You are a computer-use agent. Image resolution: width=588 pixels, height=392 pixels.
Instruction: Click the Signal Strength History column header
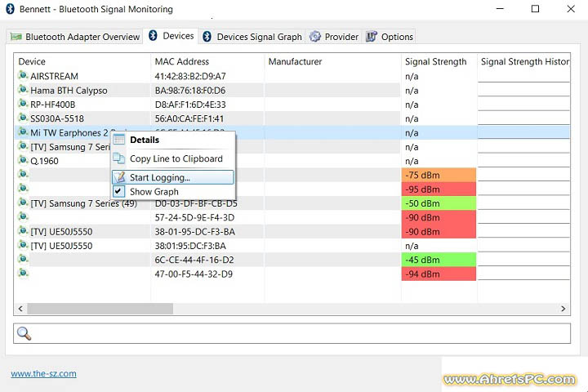click(523, 61)
